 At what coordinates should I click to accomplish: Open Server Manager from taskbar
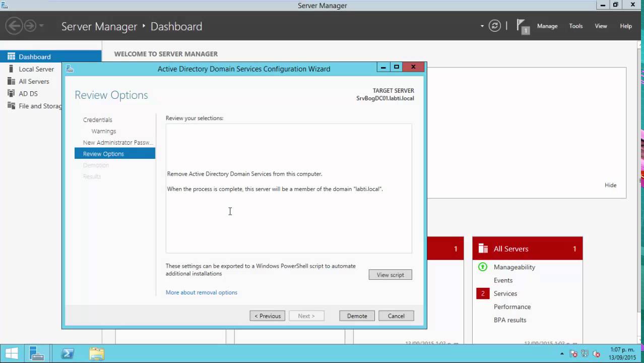(37, 354)
